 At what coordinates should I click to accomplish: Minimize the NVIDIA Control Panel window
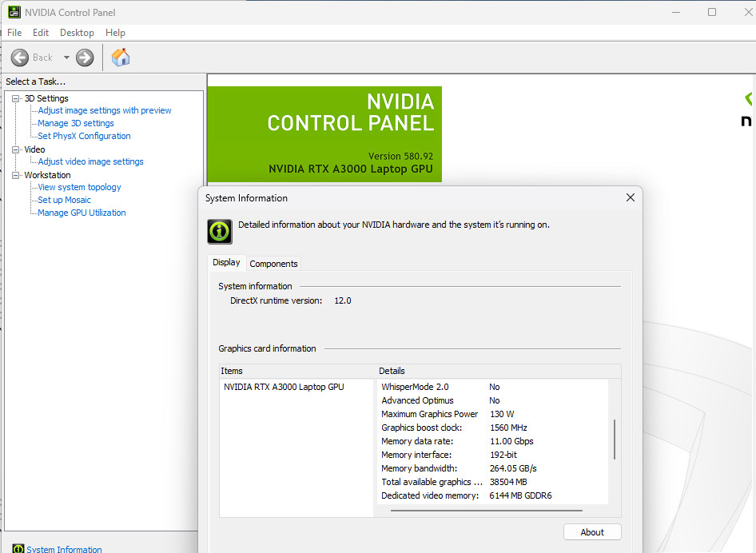676,12
